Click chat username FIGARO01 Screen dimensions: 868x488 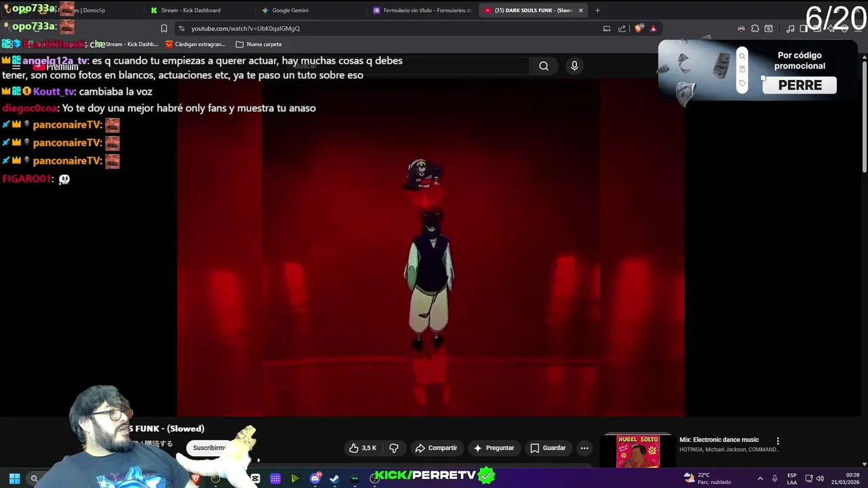pos(26,179)
